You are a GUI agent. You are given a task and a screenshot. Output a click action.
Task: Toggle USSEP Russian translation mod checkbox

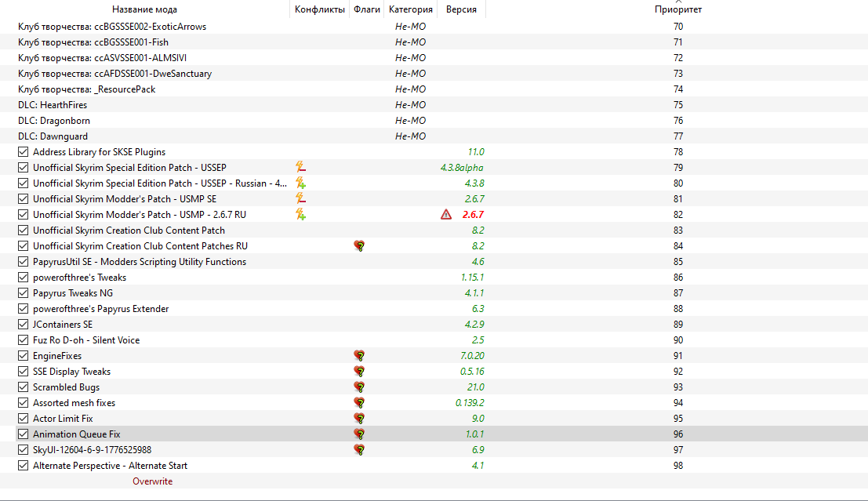23,183
